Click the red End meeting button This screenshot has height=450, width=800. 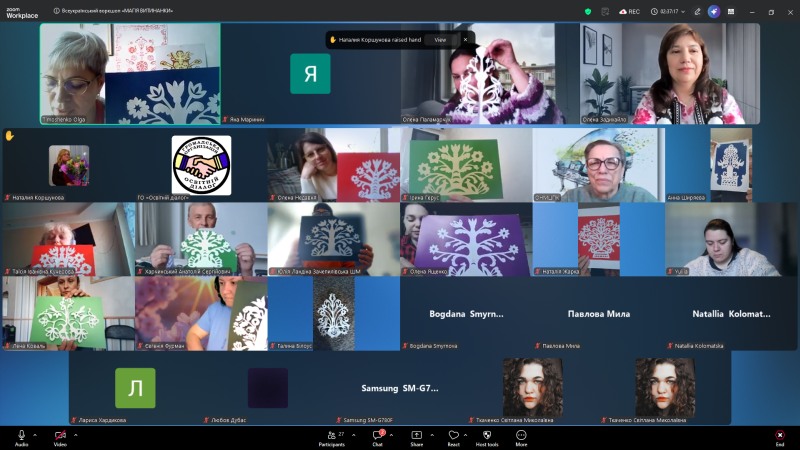(x=779, y=436)
